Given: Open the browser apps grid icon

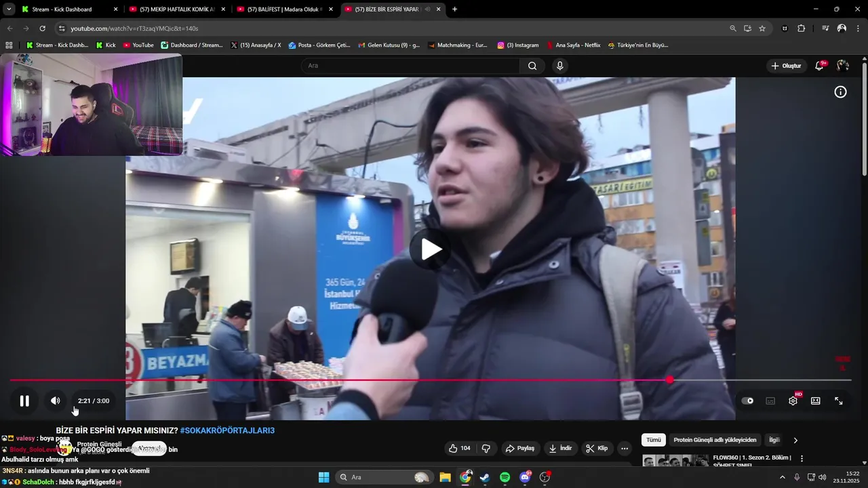Looking at the screenshot, I should pos(9,45).
